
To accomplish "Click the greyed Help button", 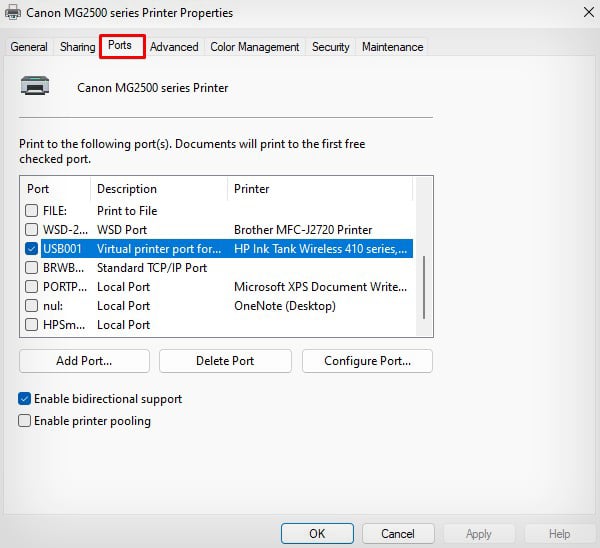I will point(559,533).
